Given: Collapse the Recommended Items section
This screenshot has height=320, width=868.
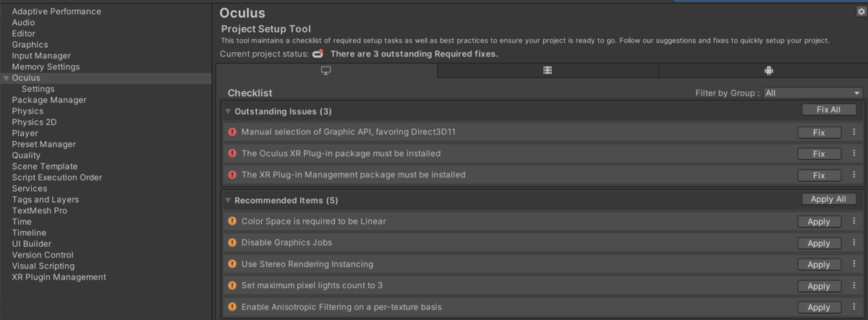Looking at the screenshot, I should tap(228, 201).
